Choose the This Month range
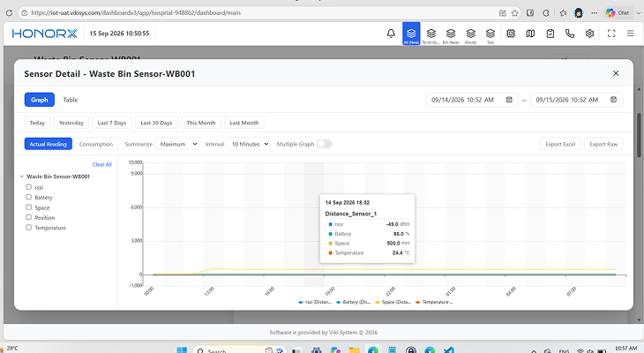The image size is (644, 353). [x=201, y=123]
